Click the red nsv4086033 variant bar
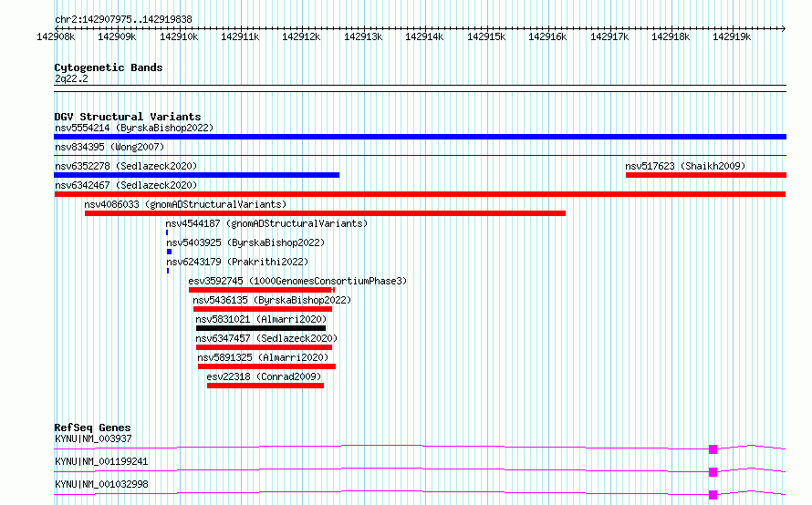This screenshot has width=812, height=505. [x=325, y=213]
